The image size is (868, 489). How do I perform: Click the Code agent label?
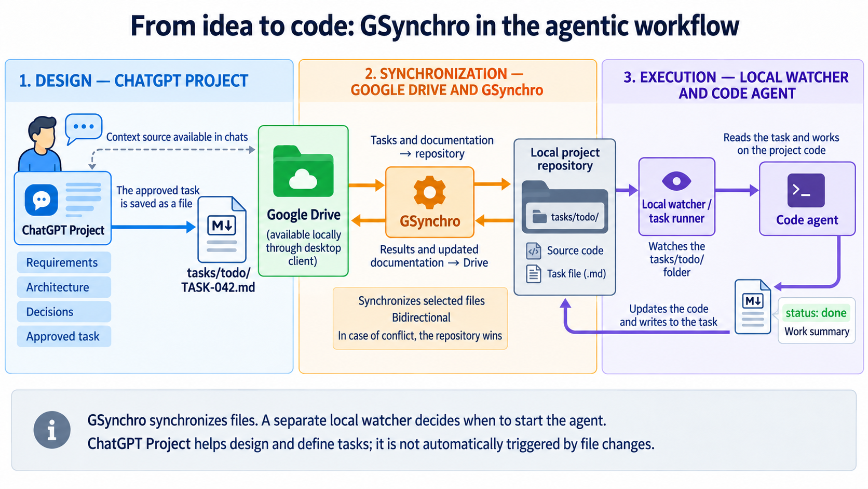(807, 220)
